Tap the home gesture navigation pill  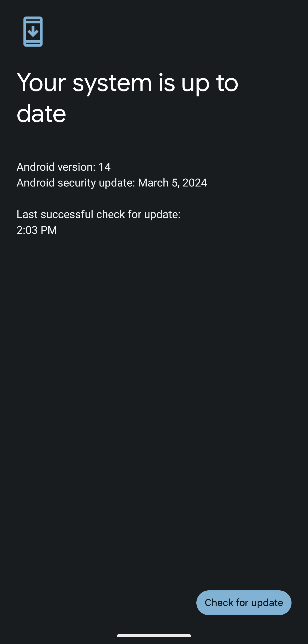click(154, 636)
